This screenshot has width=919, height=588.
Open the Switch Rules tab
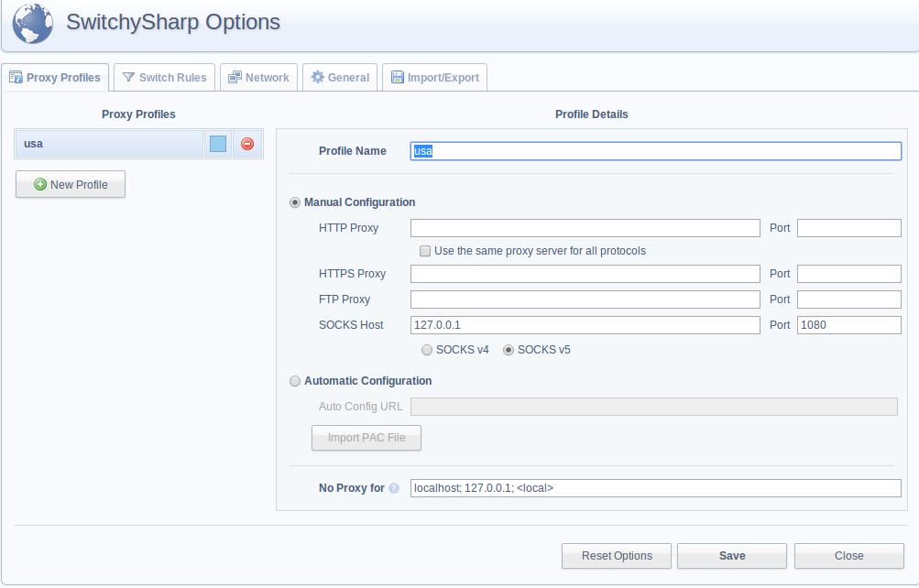tap(165, 77)
